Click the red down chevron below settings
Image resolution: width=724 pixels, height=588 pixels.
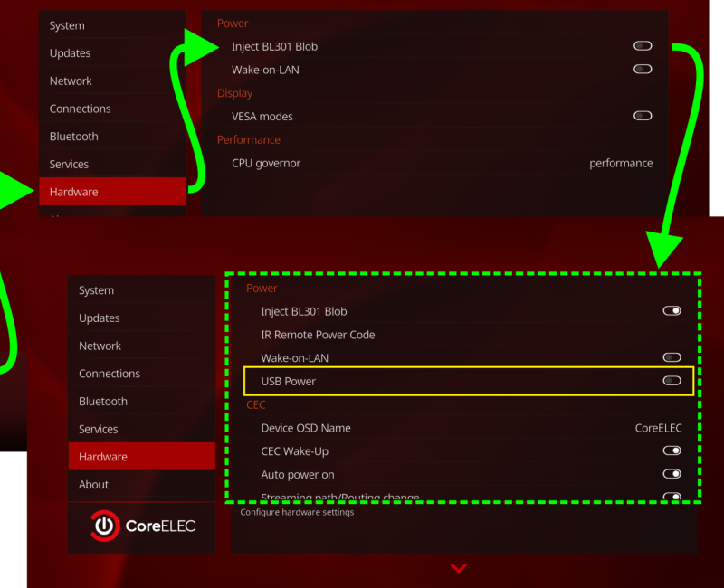click(x=459, y=568)
